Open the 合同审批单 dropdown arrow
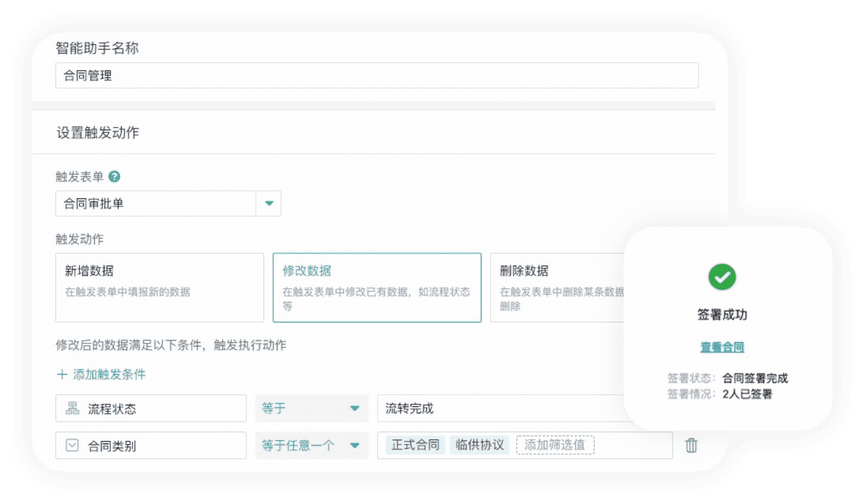The width and height of the screenshot is (865, 504). click(x=268, y=204)
